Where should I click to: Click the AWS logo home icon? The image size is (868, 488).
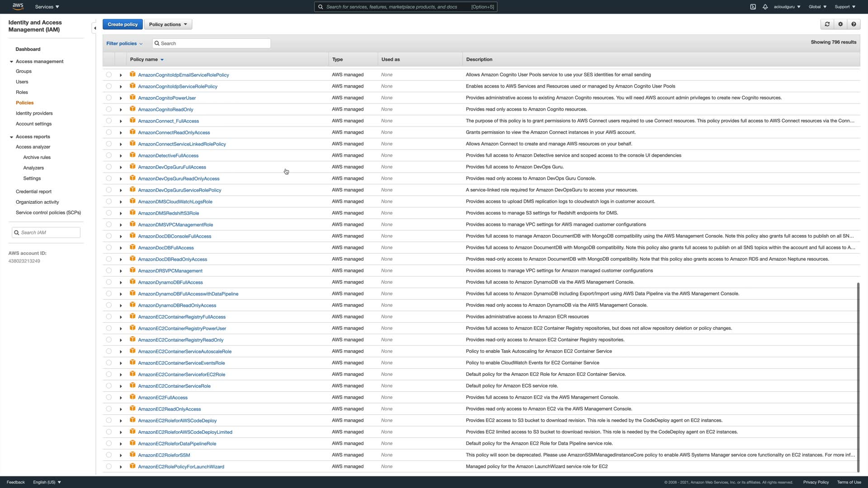[x=18, y=6]
